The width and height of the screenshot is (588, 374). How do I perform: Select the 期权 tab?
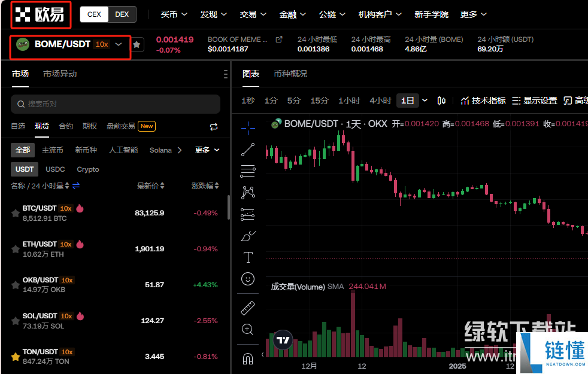90,126
